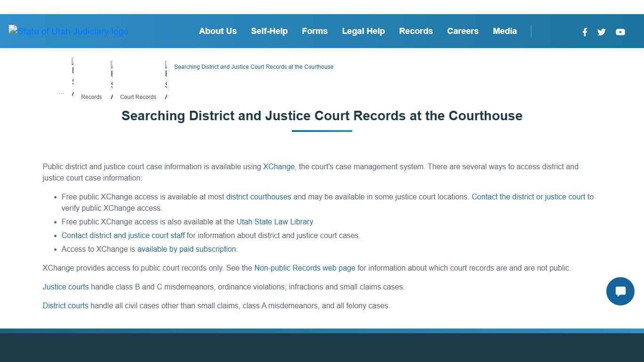Click Court Records in the breadcrumb trail

138,97
